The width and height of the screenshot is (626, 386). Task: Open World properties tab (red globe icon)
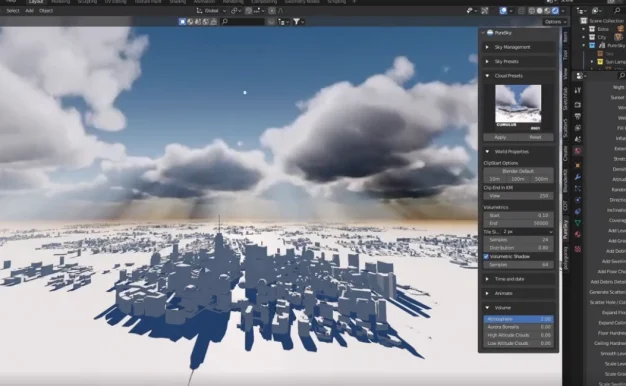578,151
